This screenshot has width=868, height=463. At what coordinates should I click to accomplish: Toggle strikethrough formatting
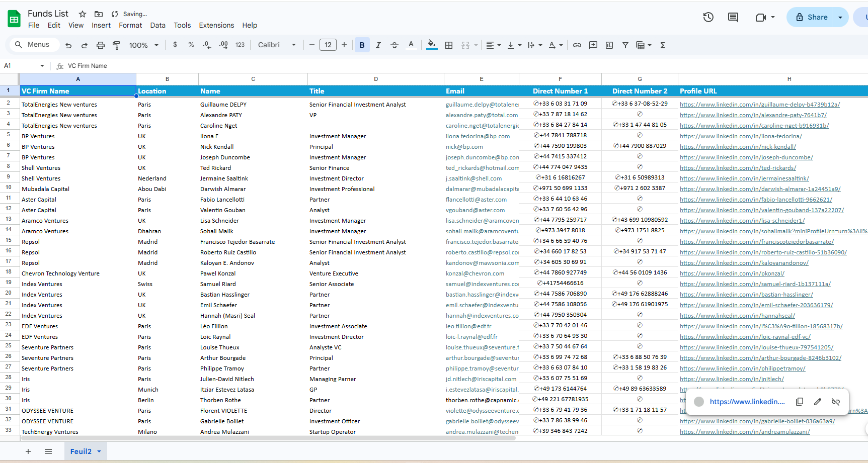click(x=394, y=45)
